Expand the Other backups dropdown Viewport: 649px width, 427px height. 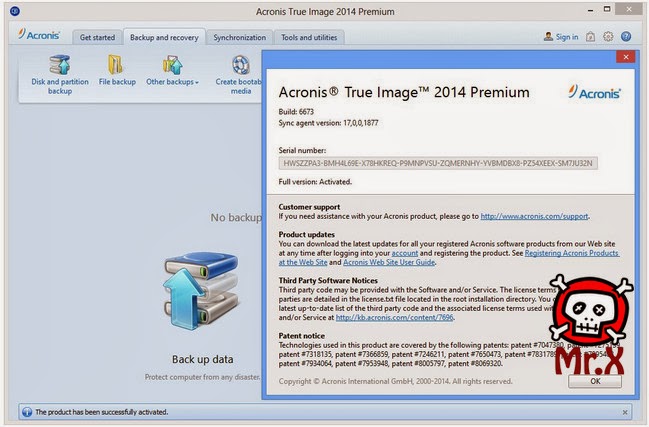coord(173,70)
